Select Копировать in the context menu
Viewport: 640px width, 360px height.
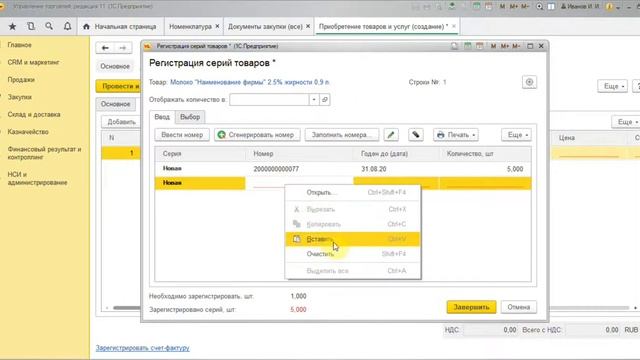(x=353, y=224)
